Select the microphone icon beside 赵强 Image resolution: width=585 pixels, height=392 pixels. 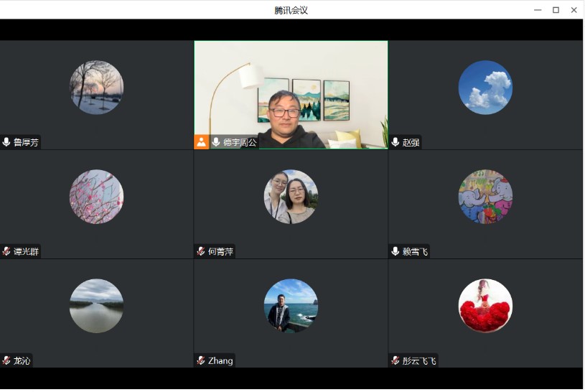click(x=396, y=142)
